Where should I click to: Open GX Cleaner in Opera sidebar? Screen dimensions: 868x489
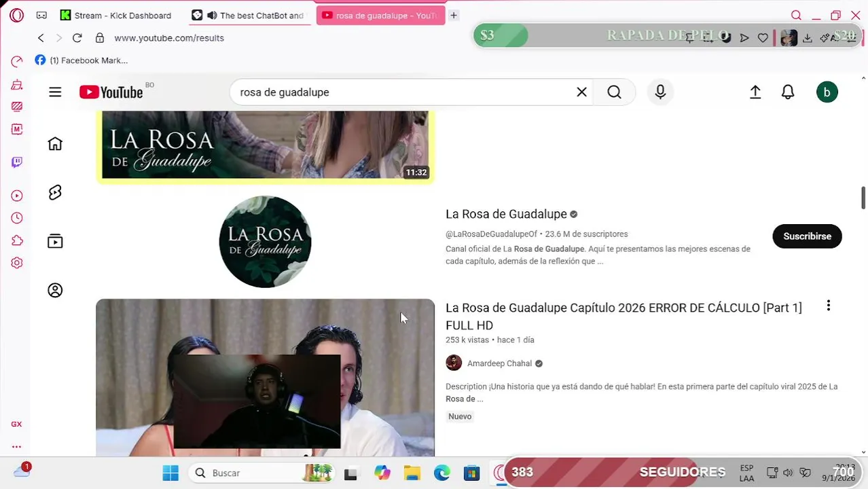(x=17, y=85)
